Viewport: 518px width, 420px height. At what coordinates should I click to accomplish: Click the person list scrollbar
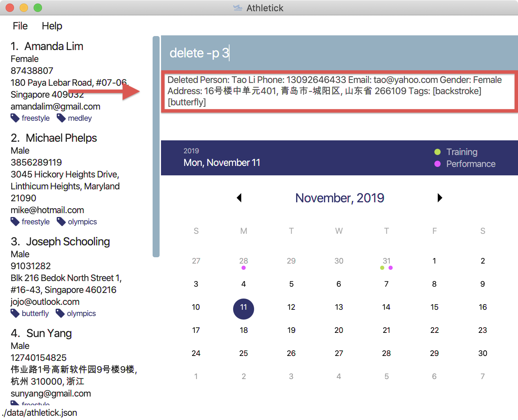tap(156, 147)
